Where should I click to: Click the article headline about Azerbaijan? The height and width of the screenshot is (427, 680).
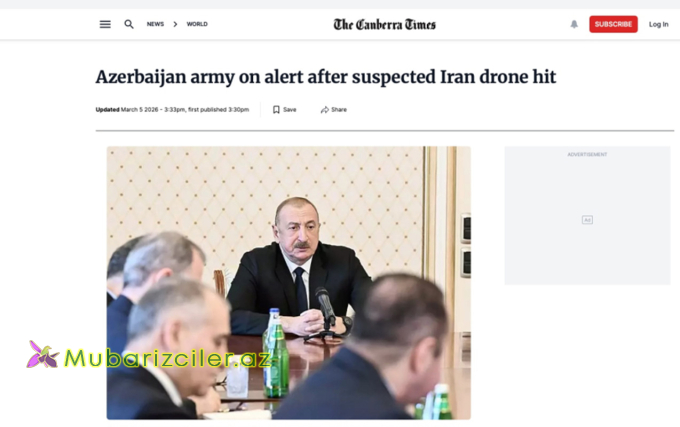click(x=326, y=77)
